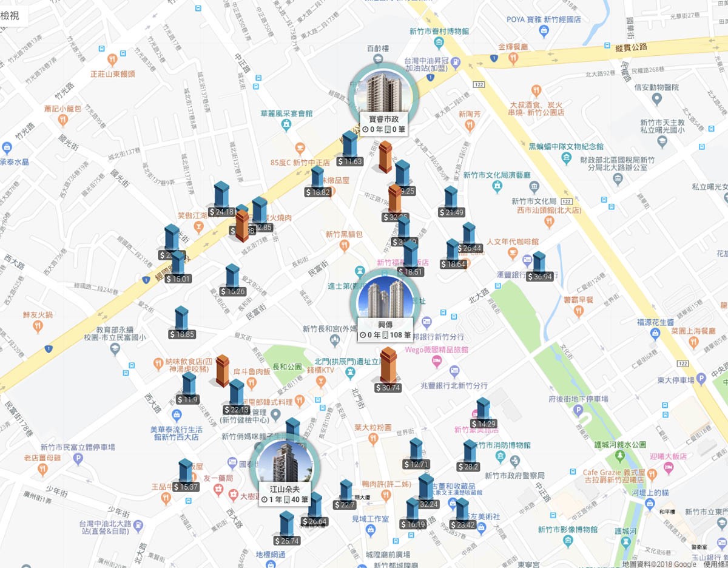Click the building marker priced 24.18
The height and width of the screenshot is (568, 728).
point(221,199)
